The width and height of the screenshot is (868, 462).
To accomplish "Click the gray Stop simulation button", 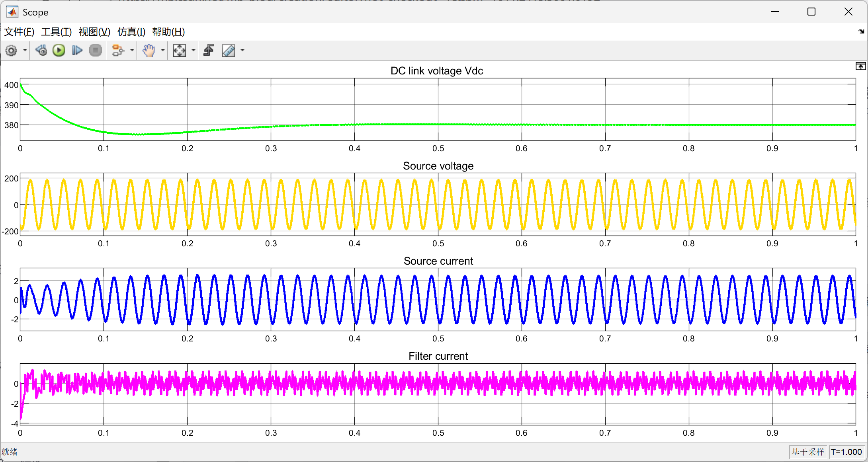I will 96,51.
